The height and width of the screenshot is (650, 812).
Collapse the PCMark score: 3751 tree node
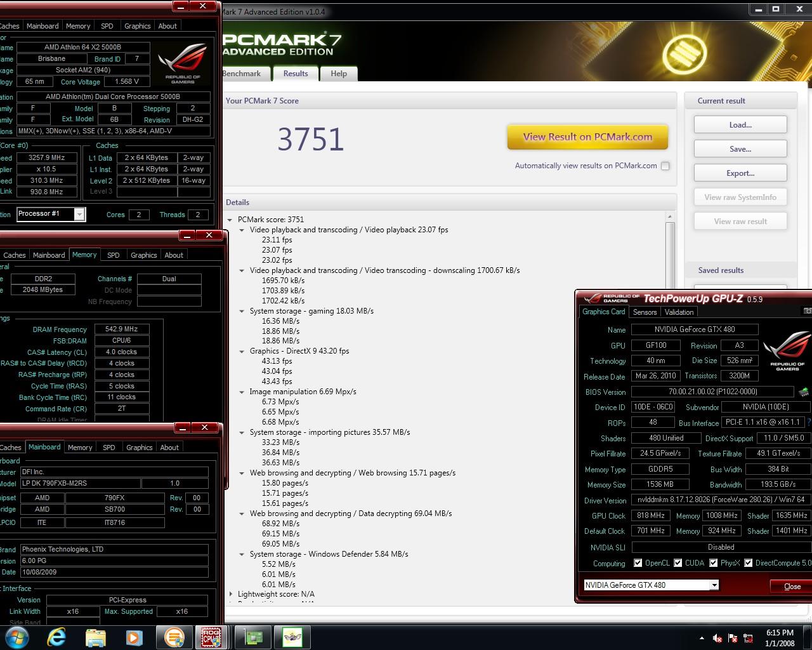(230, 220)
